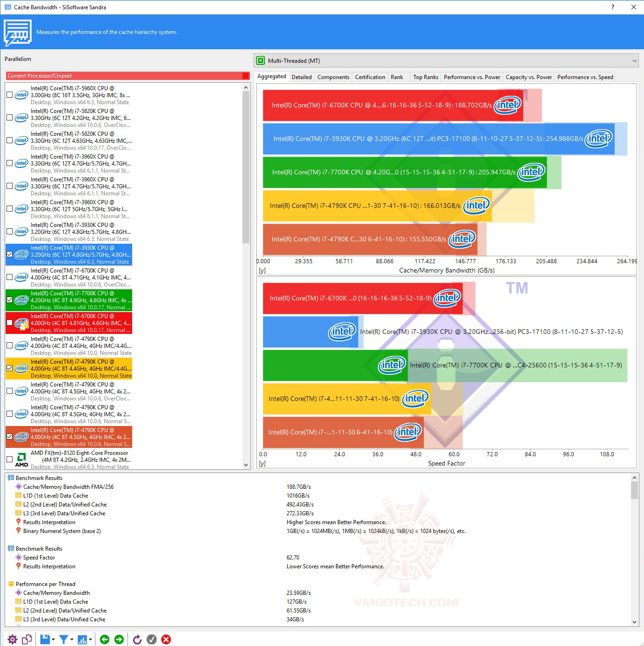
Task: Click the results panel scrollbar thumb
Action: (634, 490)
